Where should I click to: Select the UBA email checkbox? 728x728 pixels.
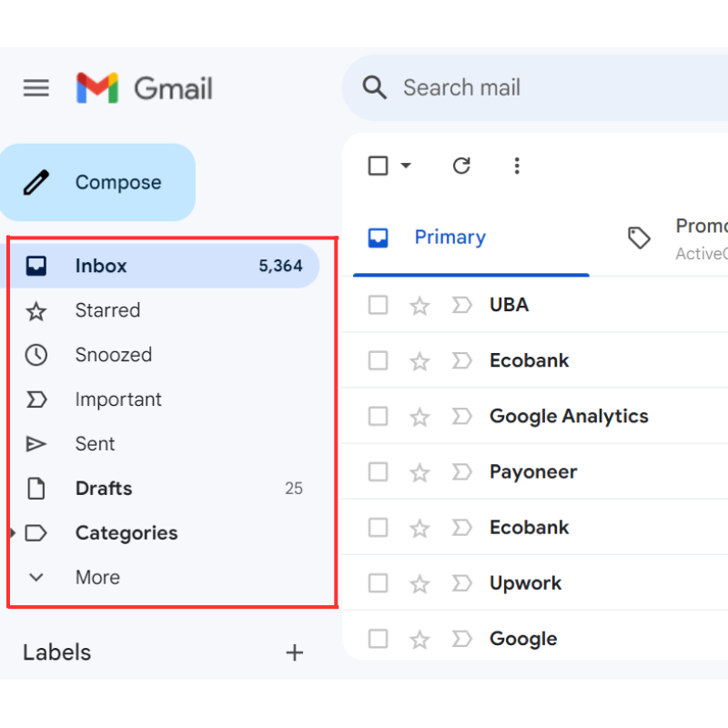point(378,306)
